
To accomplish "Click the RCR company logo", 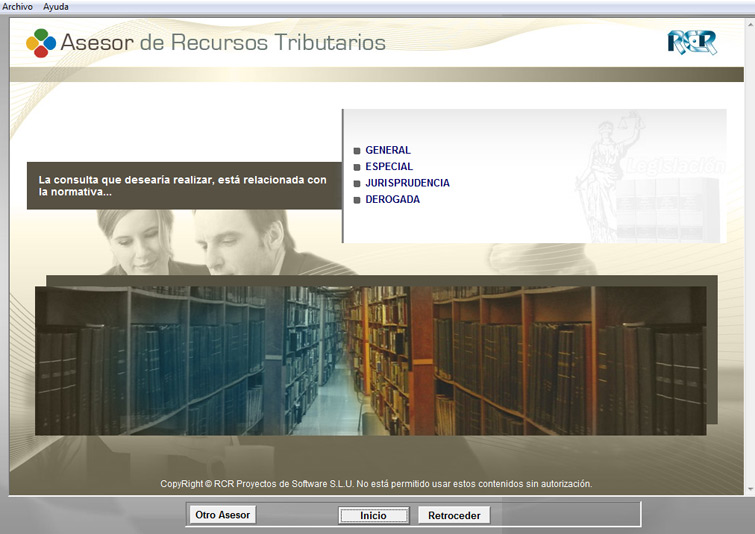I will pyautogui.click(x=691, y=42).
